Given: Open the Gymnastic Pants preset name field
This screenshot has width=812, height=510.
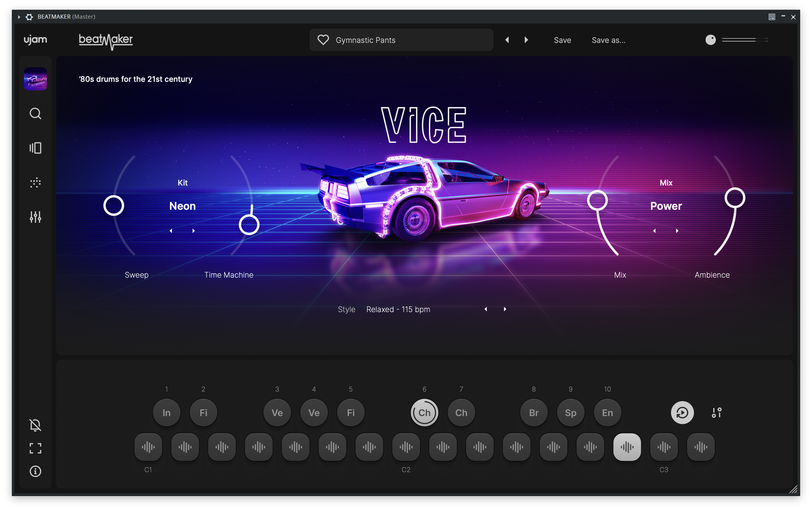Looking at the screenshot, I should pyautogui.click(x=401, y=40).
